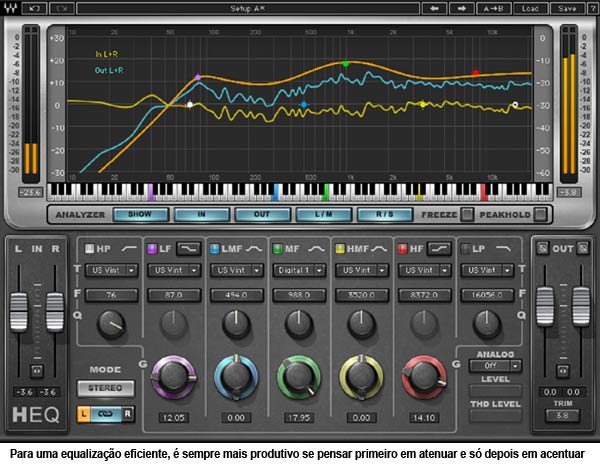Toggle HP band on/off
The image size is (600, 465).
[x=89, y=249]
